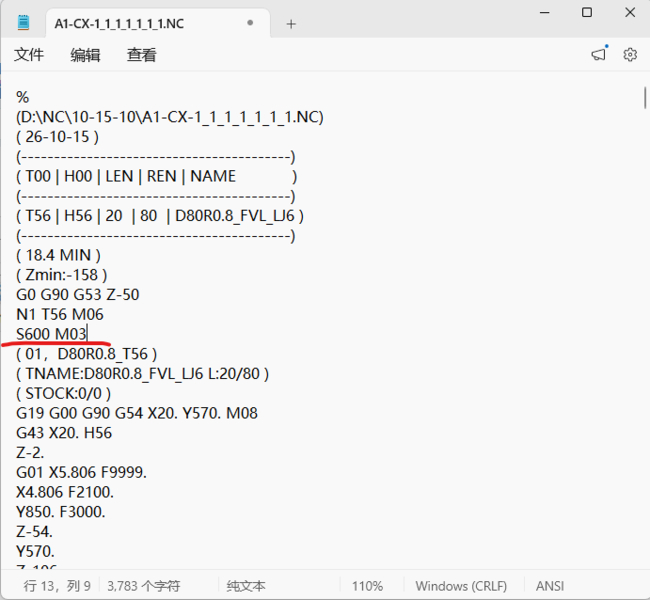
Task: Maximize the Notepad window
Action: pos(587,12)
